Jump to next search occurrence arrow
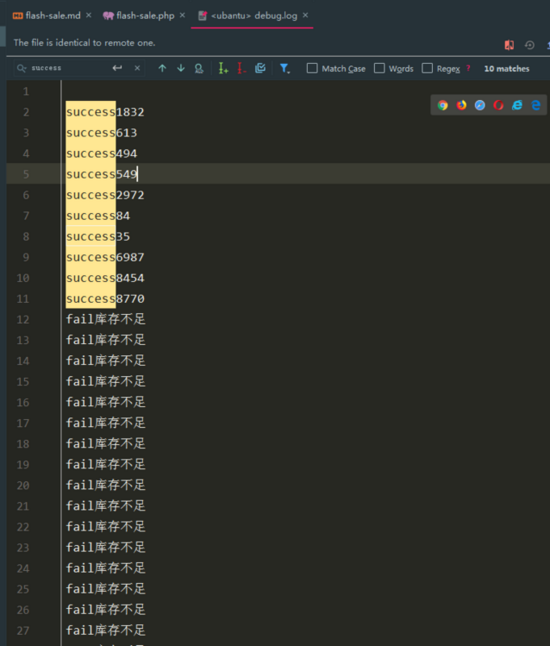550x646 pixels. tap(181, 68)
